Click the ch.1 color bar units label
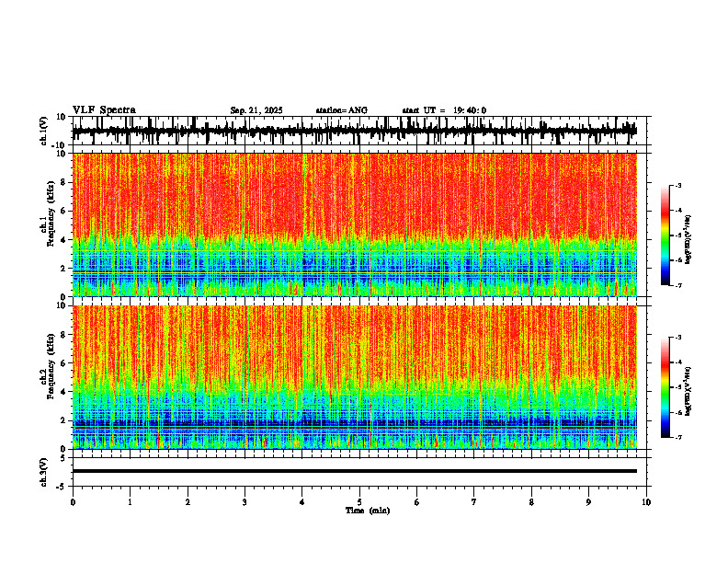This screenshot has width=728, height=563. (x=688, y=239)
